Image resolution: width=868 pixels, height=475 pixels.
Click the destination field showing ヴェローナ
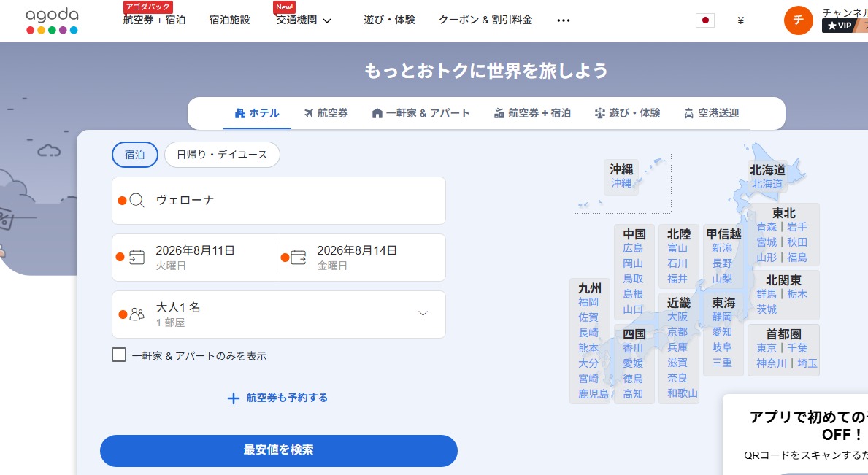click(278, 201)
